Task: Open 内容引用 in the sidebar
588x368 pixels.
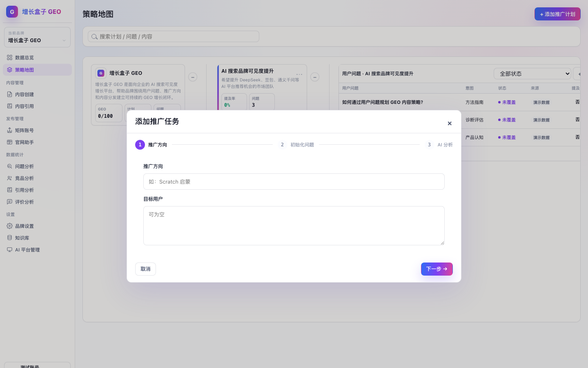Action: [37, 106]
